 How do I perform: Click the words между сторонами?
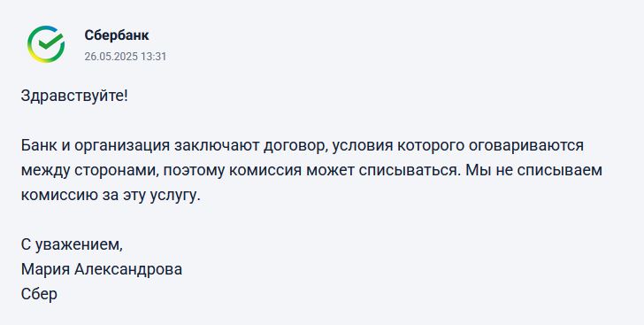click(90, 172)
